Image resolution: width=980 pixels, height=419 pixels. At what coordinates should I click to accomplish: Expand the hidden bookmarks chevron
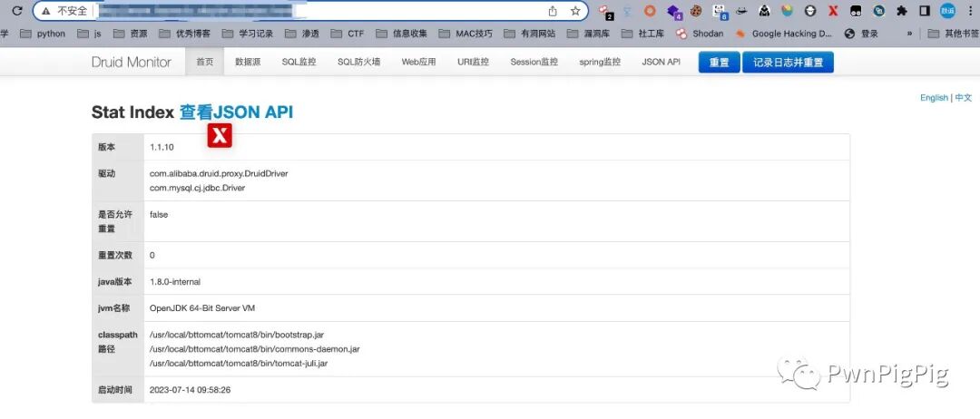[909, 34]
